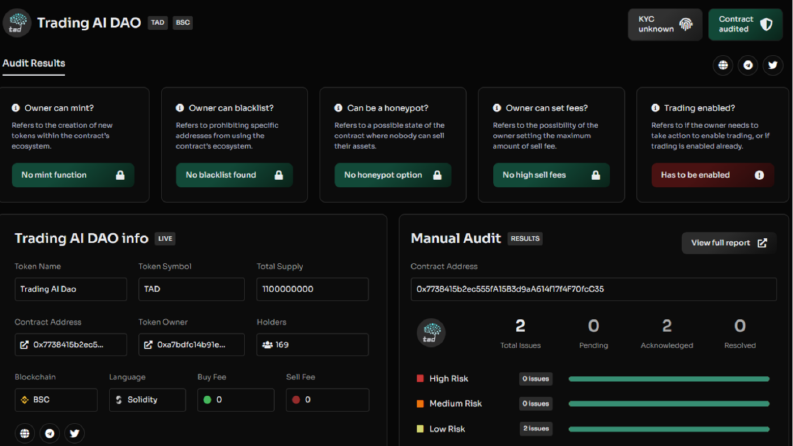Image resolution: width=793 pixels, height=446 pixels.
Task: Click info icon beside Owner can mint?
Action: coord(16,108)
